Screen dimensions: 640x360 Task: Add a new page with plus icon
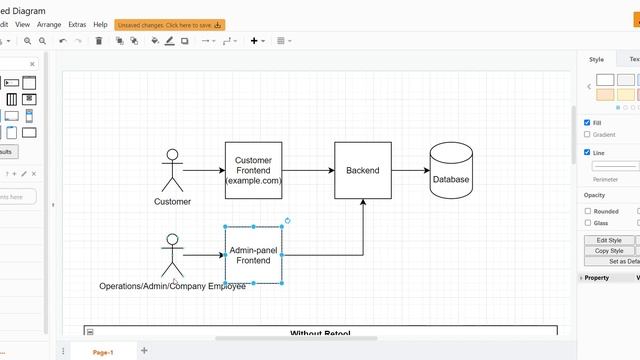144,350
